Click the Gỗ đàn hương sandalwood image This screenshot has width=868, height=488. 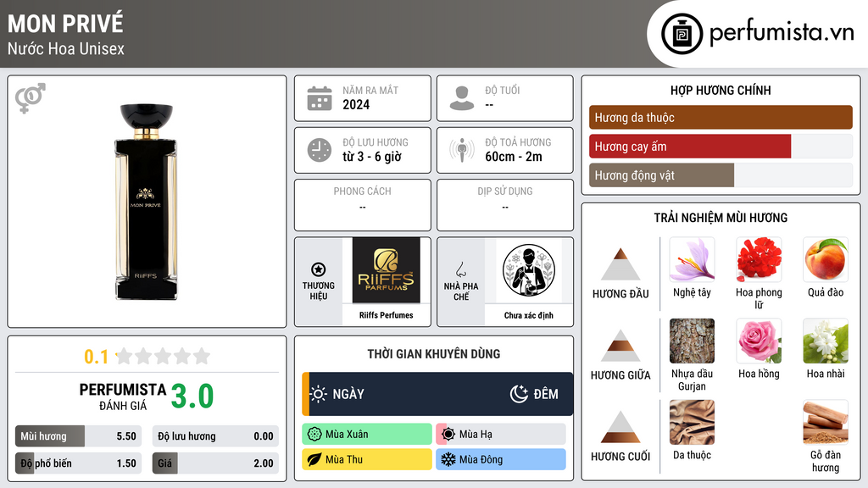point(826,422)
